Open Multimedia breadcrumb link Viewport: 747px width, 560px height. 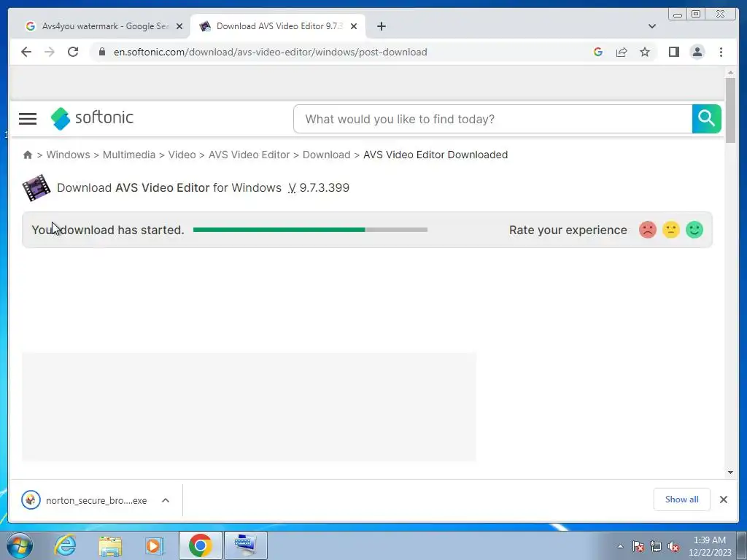(129, 155)
